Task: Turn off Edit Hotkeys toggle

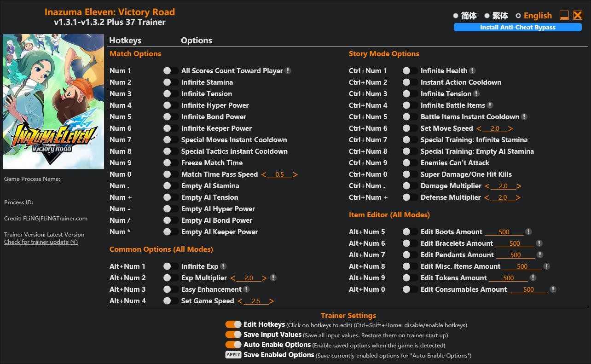Action: (x=233, y=325)
